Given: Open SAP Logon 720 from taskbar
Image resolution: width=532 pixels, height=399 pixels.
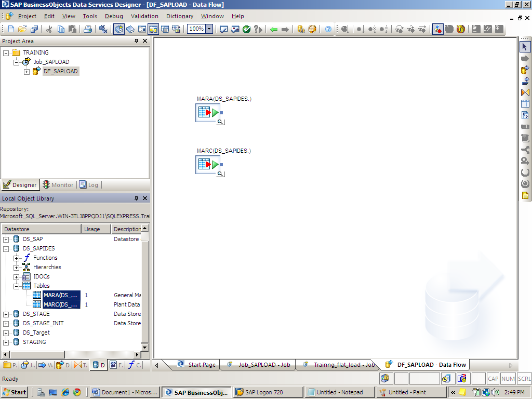Looking at the screenshot, I should coord(268,392).
